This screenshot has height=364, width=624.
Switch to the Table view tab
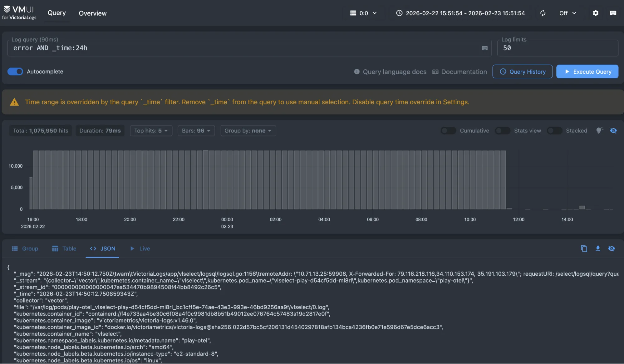[64, 248]
